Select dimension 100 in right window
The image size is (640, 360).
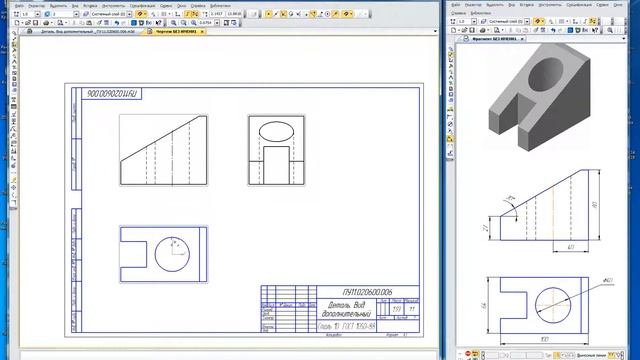[x=544, y=339]
